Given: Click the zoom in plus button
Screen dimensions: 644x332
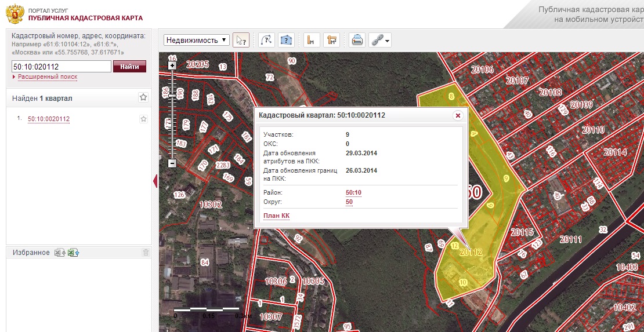Looking at the screenshot, I should point(172,66).
